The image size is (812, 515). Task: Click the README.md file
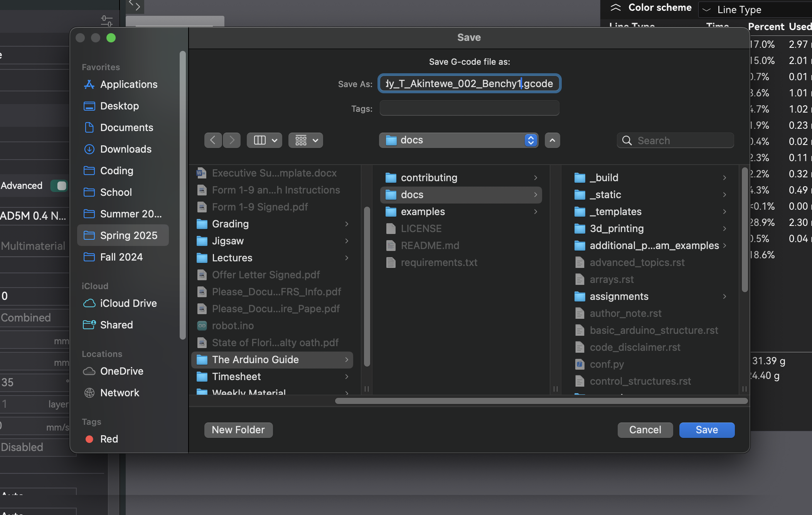tap(461, 246)
